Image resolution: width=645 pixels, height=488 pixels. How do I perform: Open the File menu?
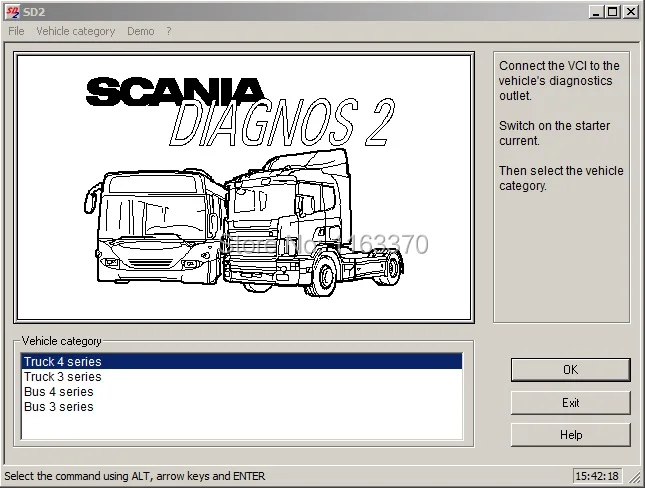pos(16,31)
